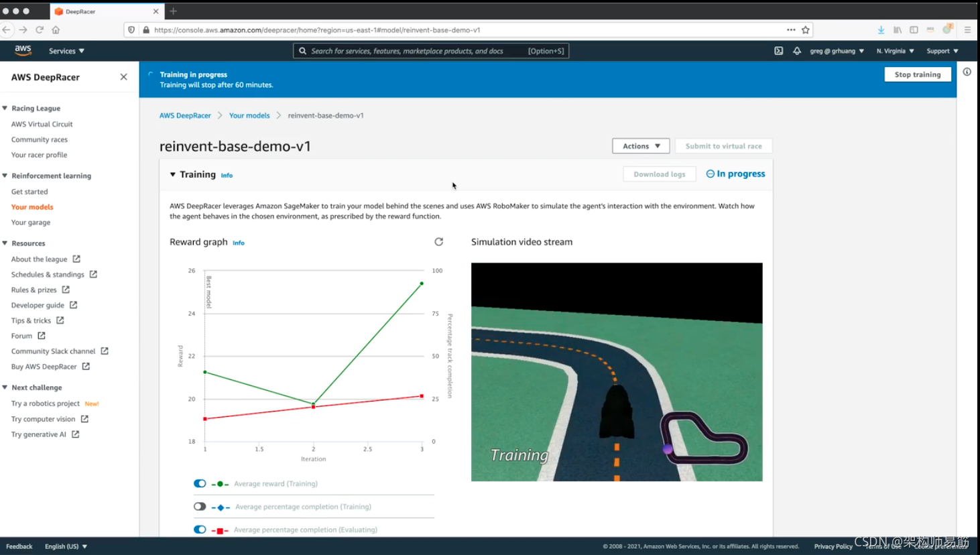Change language via English (US) dropdown
This screenshot has width=980, height=555.
tap(66, 546)
